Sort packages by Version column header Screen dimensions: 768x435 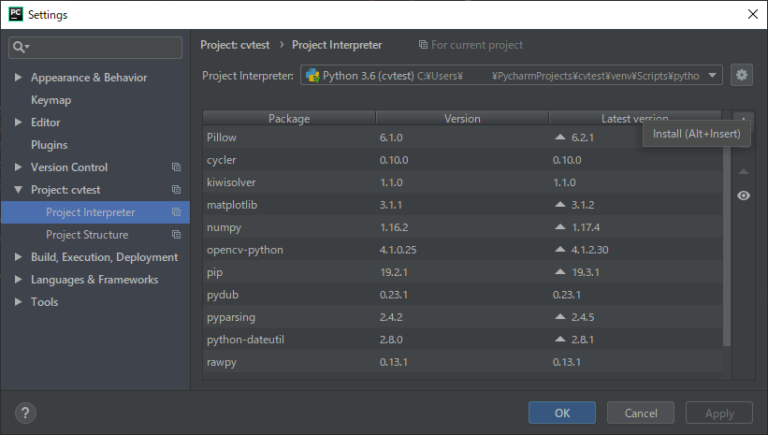(462, 118)
